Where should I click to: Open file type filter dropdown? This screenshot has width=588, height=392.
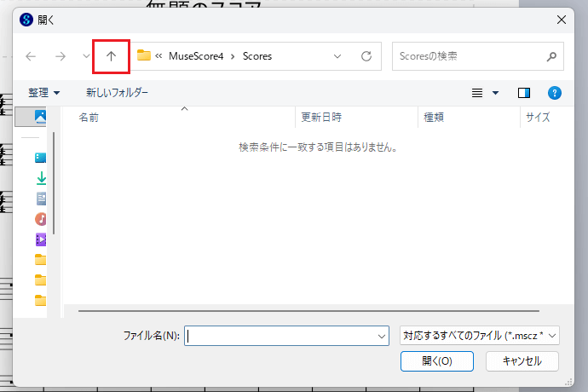(x=479, y=336)
